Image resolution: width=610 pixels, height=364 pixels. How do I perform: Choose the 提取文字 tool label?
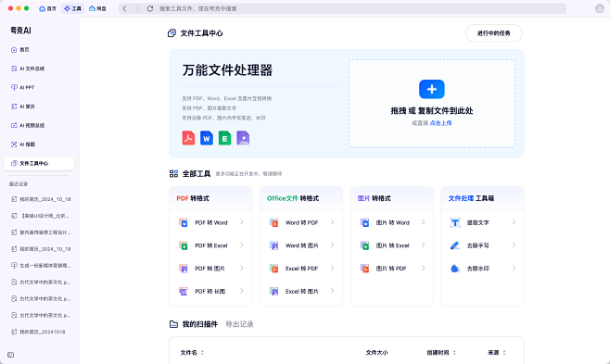click(x=478, y=223)
